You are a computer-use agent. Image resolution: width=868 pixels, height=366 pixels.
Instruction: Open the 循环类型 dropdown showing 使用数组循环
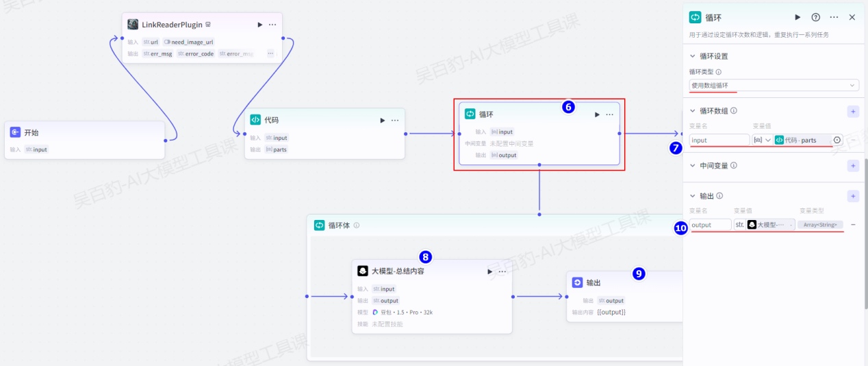coord(774,86)
